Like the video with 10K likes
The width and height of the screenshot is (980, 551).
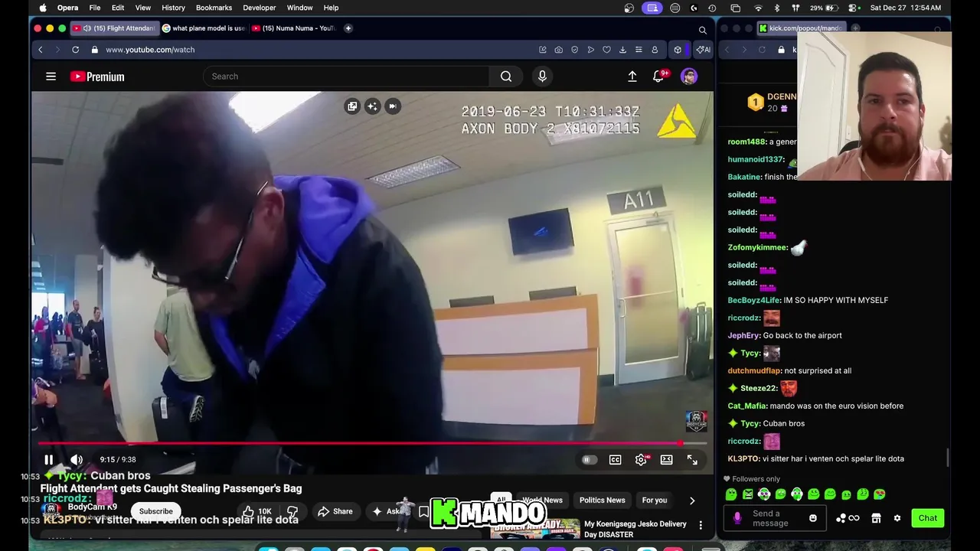tap(256, 511)
